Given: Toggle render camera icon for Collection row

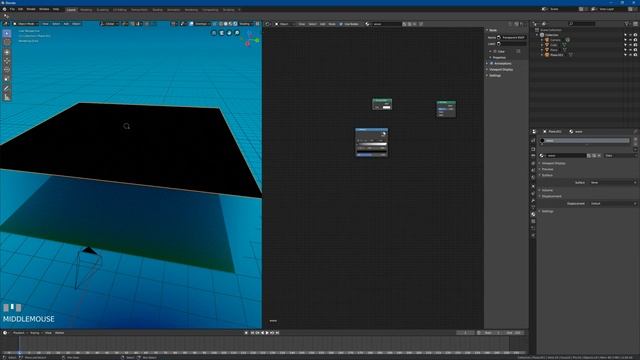Looking at the screenshot, I should [x=635, y=35].
